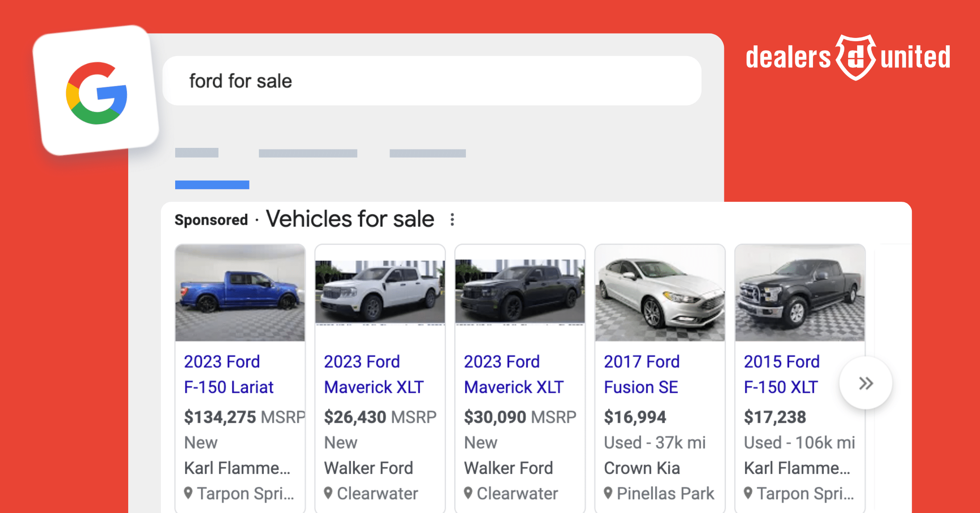Image resolution: width=980 pixels, height=513 pixels.
Task: Open the Maverick XLT link priced $26,430
Action: [x=374, y=374]
